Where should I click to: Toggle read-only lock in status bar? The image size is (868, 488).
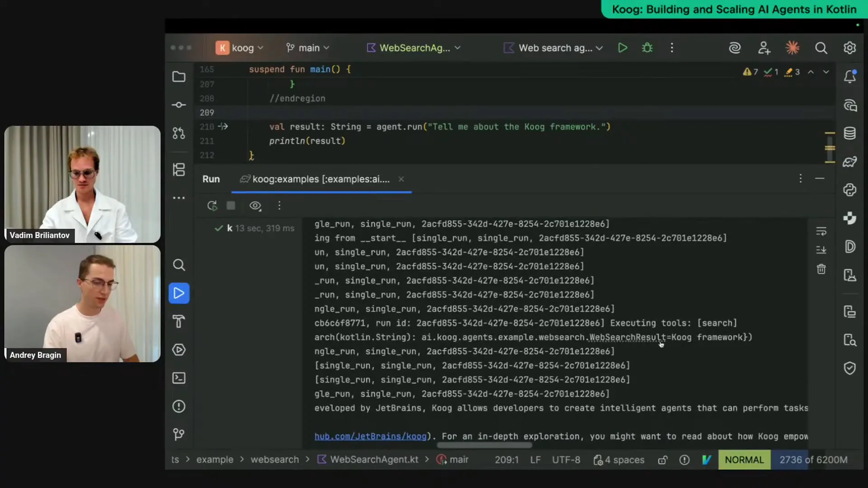(663, 460)
